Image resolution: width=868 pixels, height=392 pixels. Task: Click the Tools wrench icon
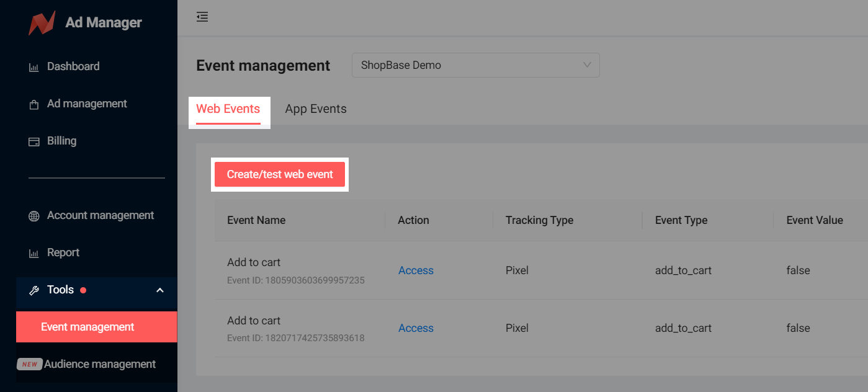coord(34,290)
